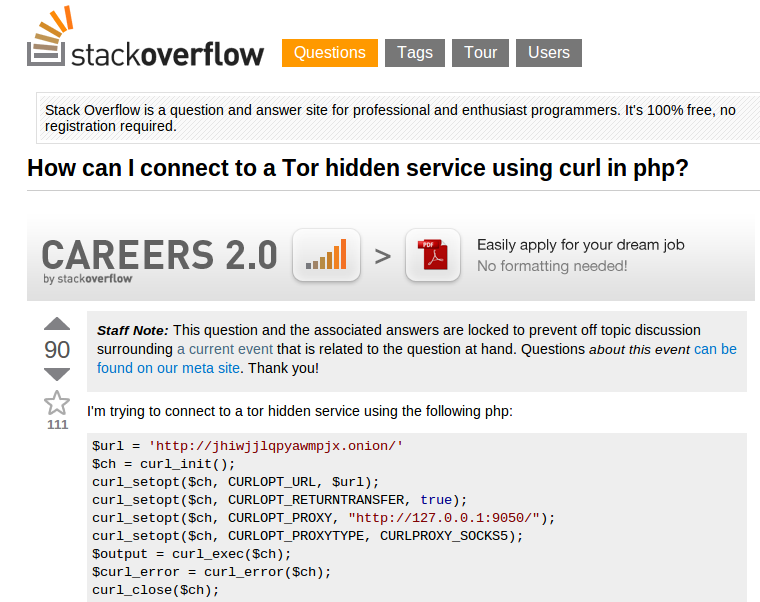Viewport: 760px width, 602px height.
Task: Click the '$output = curl_exec($ch);' line
Action: point(192,554)
